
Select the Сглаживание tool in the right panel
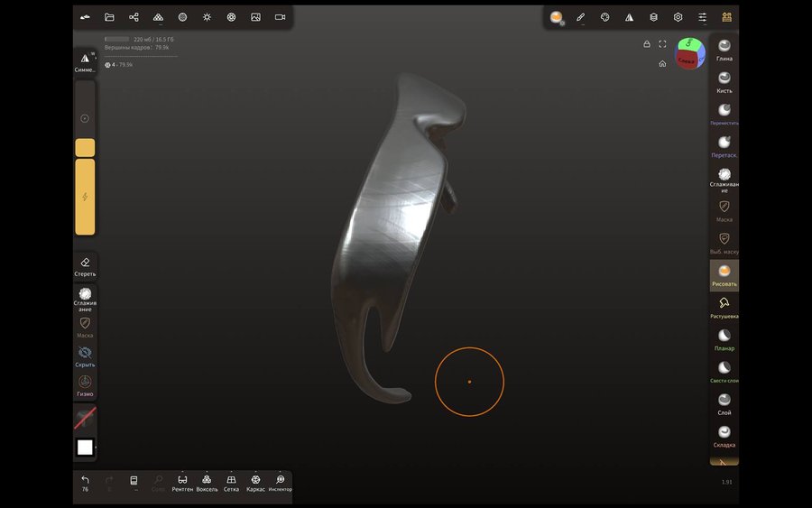724,180
